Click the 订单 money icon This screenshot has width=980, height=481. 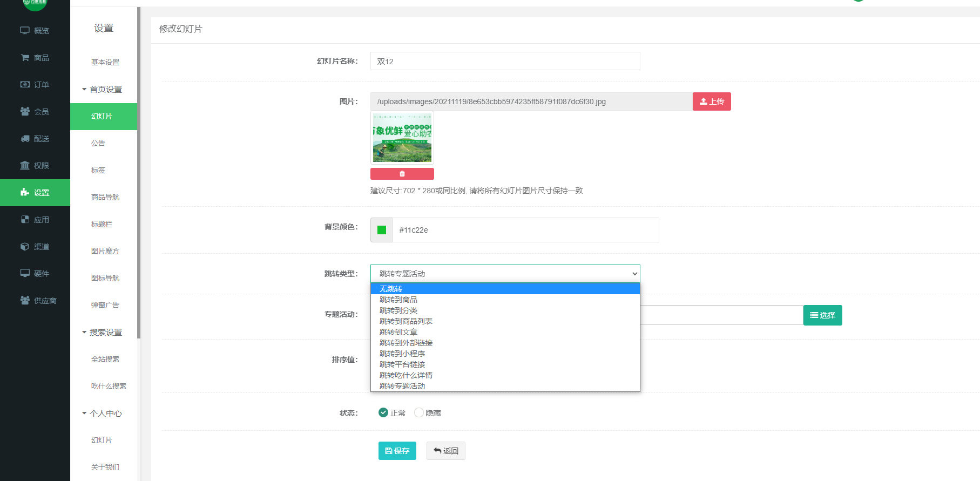tap(25, 85)
